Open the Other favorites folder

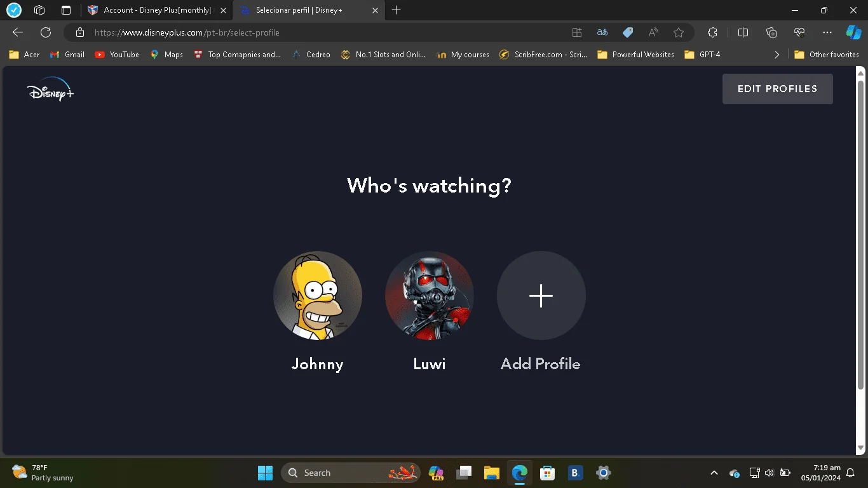point(827,55)
